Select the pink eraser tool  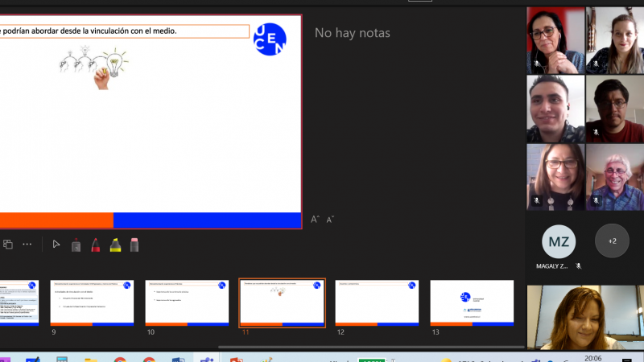134,245
